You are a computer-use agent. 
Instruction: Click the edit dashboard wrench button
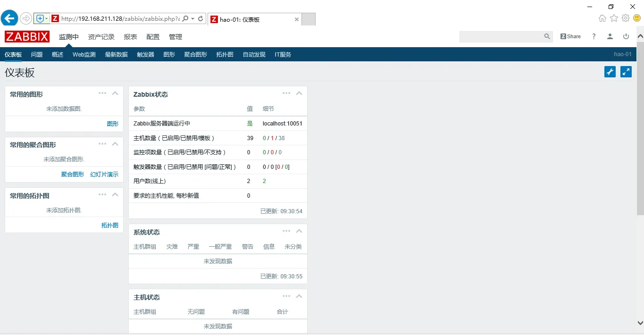point(610,72)
